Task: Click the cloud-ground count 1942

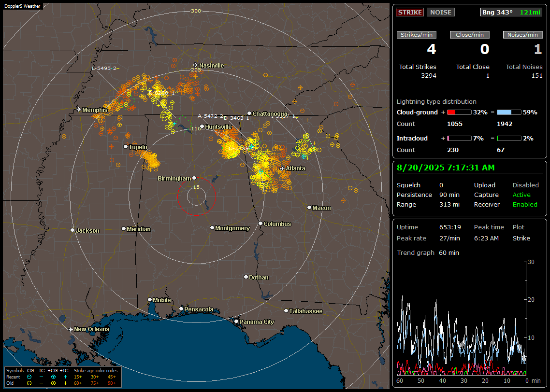Action: [505, 124]
